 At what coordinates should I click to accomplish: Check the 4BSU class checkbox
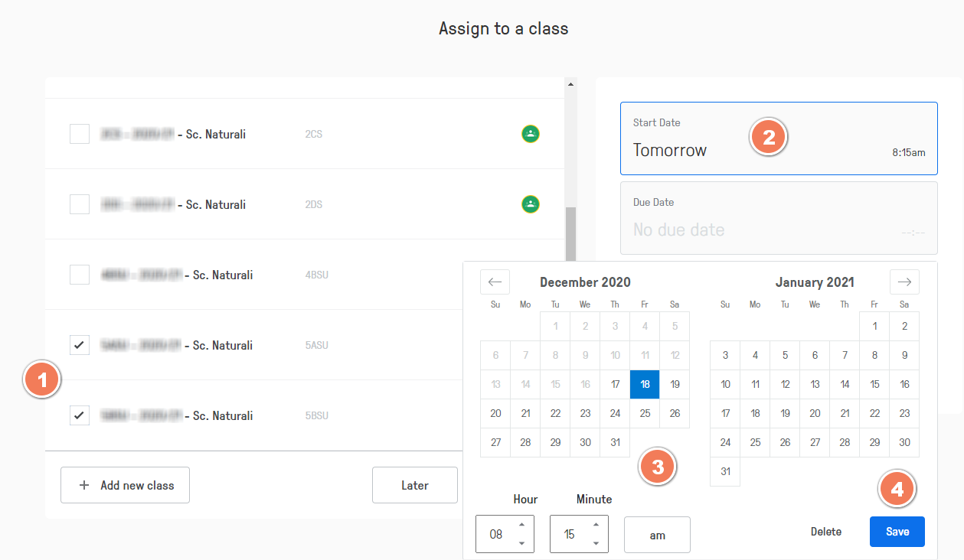[x=80, y=275]
